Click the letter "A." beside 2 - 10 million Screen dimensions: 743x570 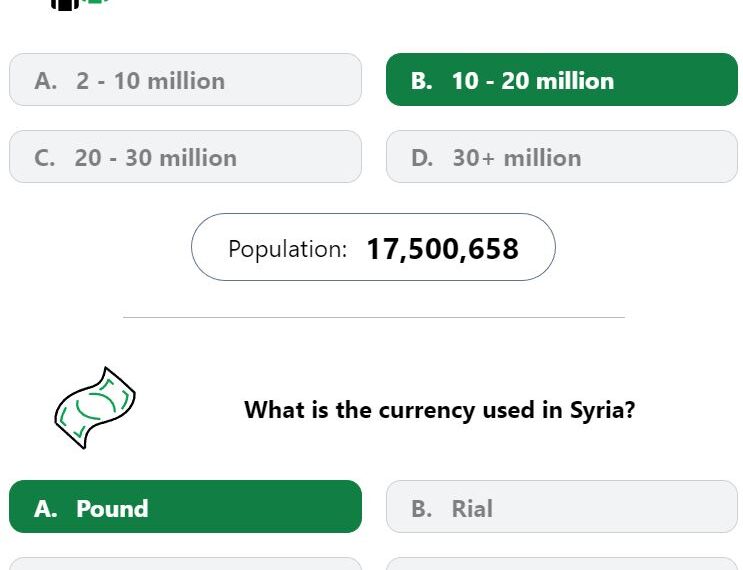coord(46,81)
